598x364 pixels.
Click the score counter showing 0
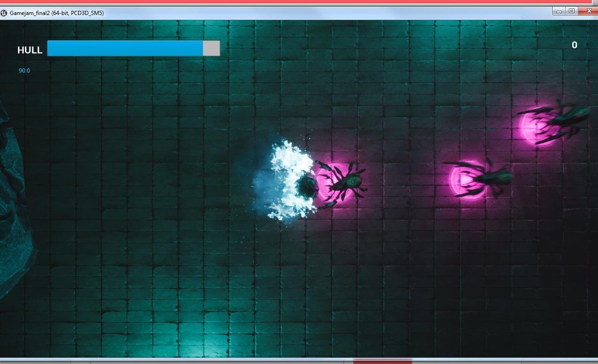click(574, 45)
